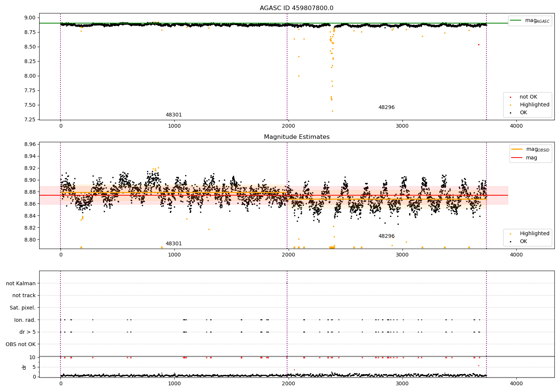
Task: Click the '48296' annotation in the top plot
Action: [386, 107]
